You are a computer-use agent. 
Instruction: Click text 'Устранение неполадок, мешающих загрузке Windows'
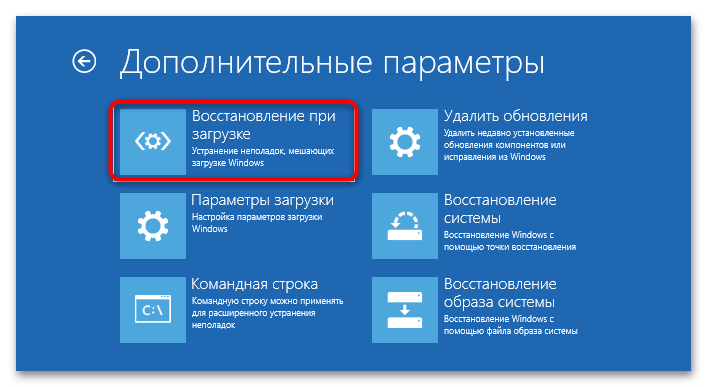coord(263,157)
